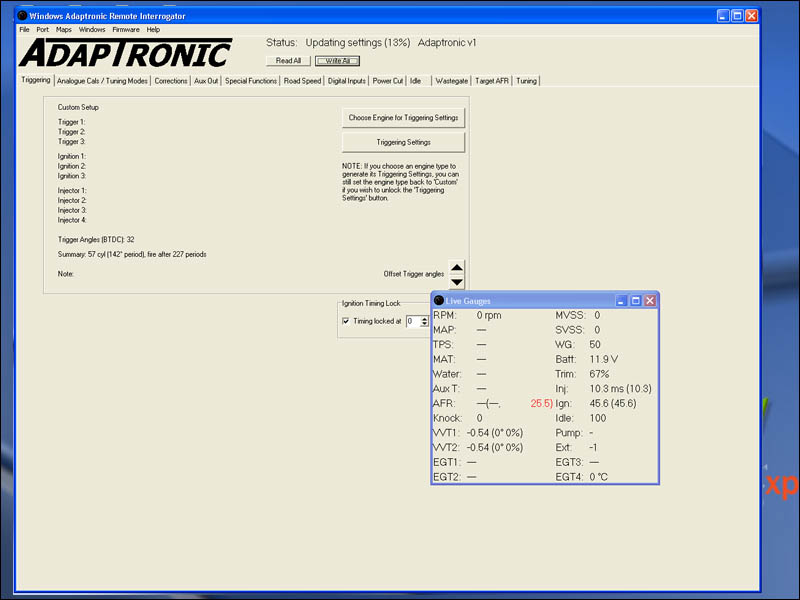This screenshot has width=800, height=600.
Task: Click the Ext -1 reading
Action: click(576, 447)
